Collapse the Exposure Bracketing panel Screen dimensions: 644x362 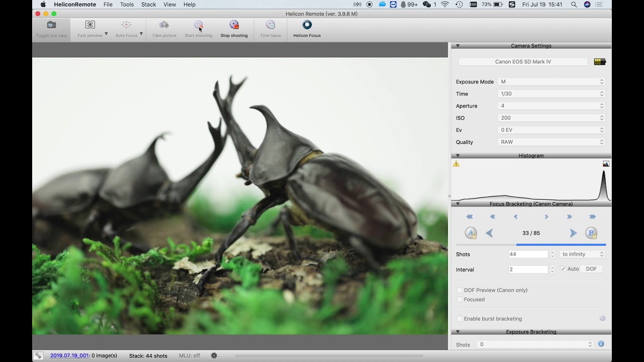[x=458, y=332]
